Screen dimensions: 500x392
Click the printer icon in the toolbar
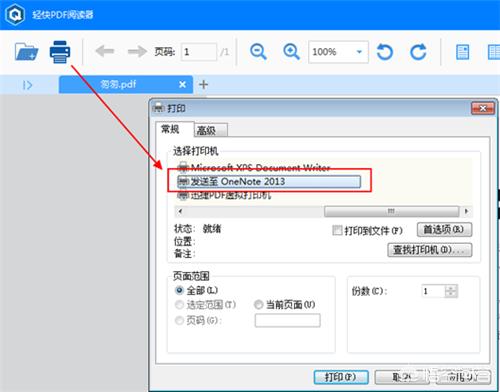[60, 52]
